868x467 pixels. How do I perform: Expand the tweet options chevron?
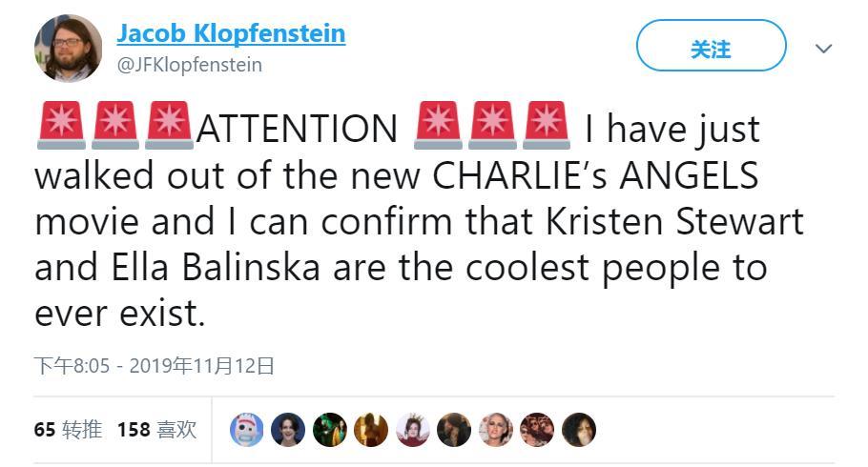823,49
